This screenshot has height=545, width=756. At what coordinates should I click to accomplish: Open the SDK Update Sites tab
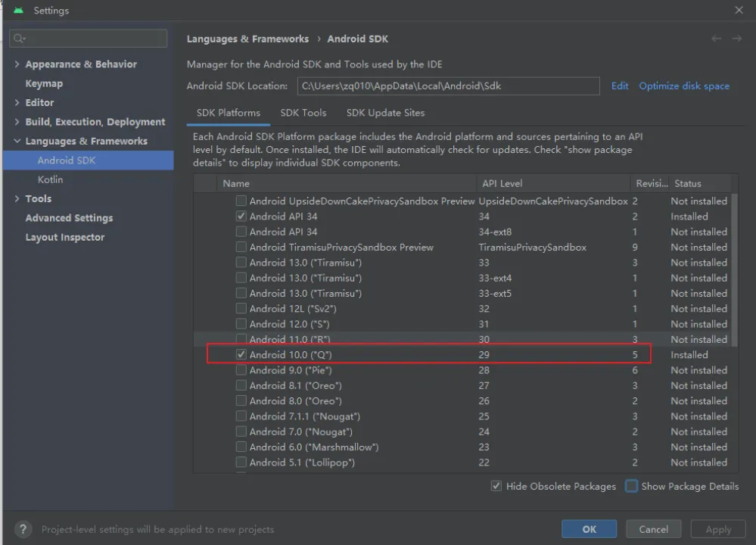click(x=385, y=113)
